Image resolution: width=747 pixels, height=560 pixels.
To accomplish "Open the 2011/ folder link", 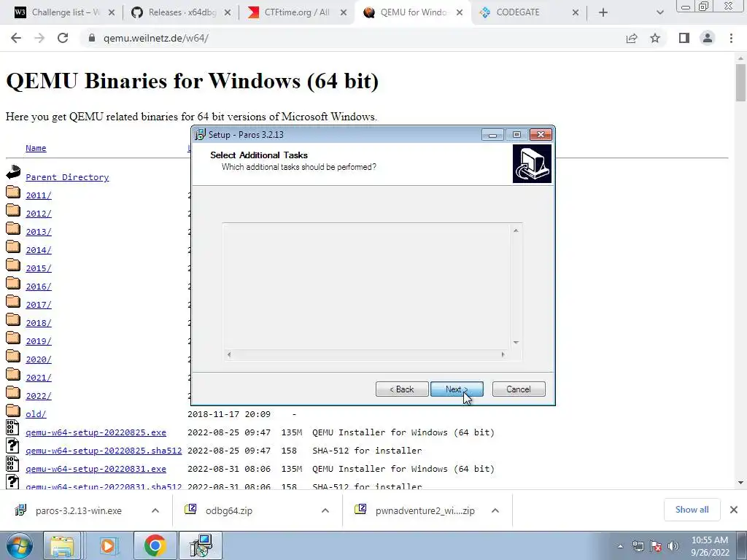I will [38, 195].
